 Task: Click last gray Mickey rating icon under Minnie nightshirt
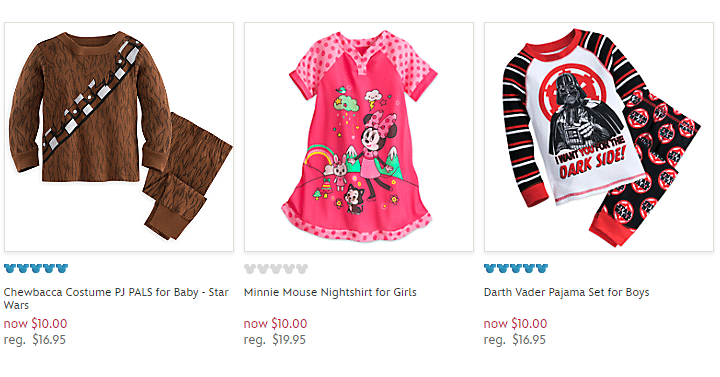tap(302, 269)
